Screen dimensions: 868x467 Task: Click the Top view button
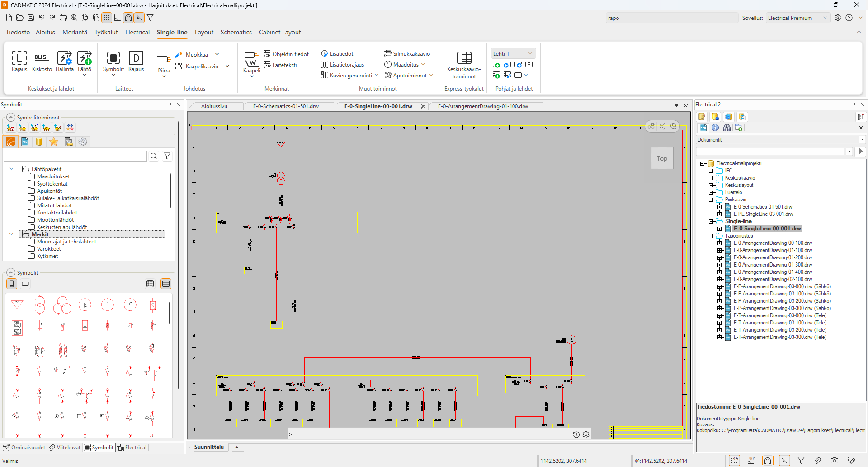click(662, 158)
